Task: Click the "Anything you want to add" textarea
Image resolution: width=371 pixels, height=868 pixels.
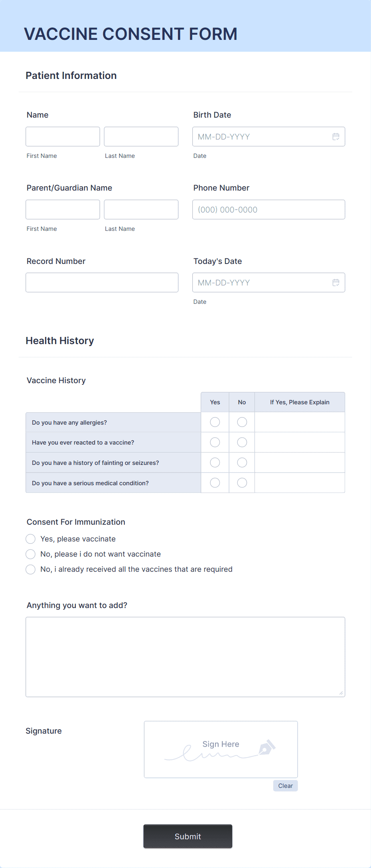Action: [x=185, y=657]
